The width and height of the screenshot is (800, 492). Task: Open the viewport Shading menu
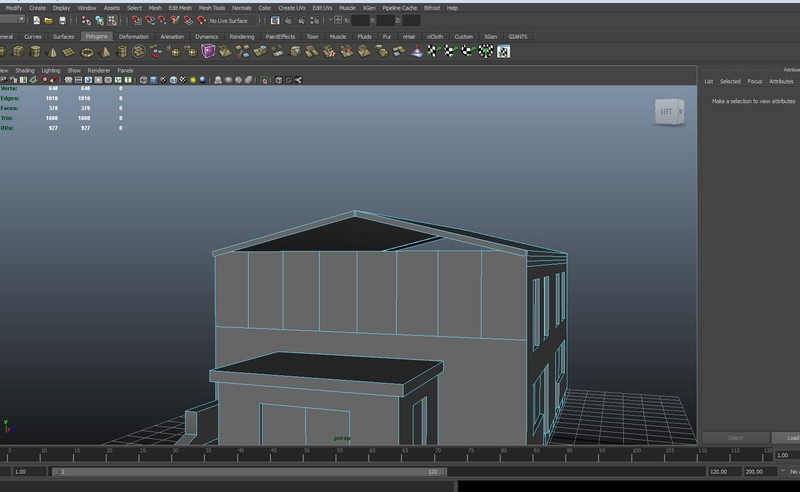coord(25,71)
